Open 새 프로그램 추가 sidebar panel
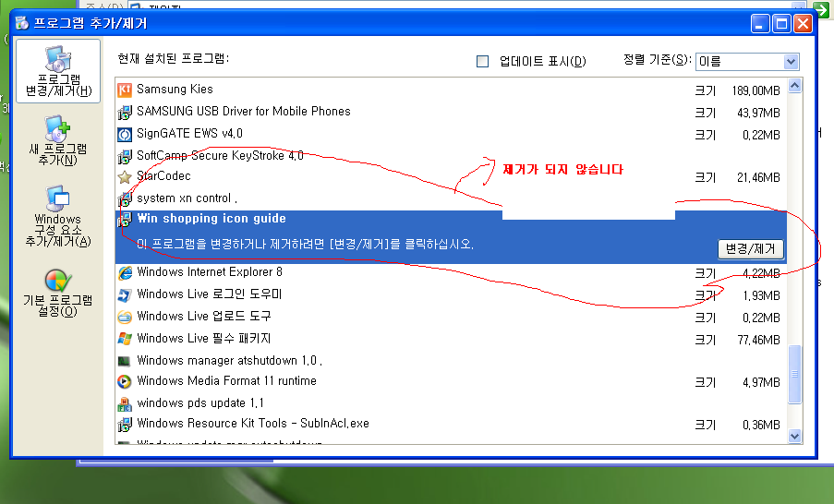This screenshot has width=834, height=504. 57,140
